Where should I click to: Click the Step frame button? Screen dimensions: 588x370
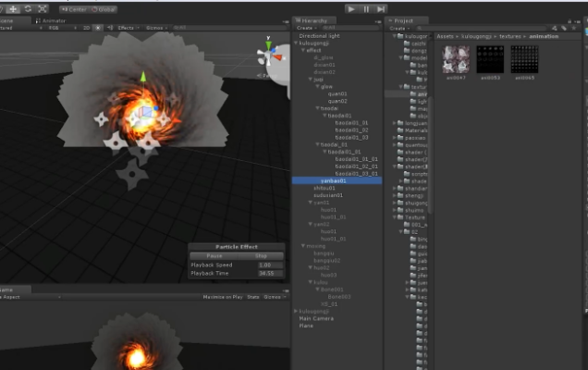point(381,9)
